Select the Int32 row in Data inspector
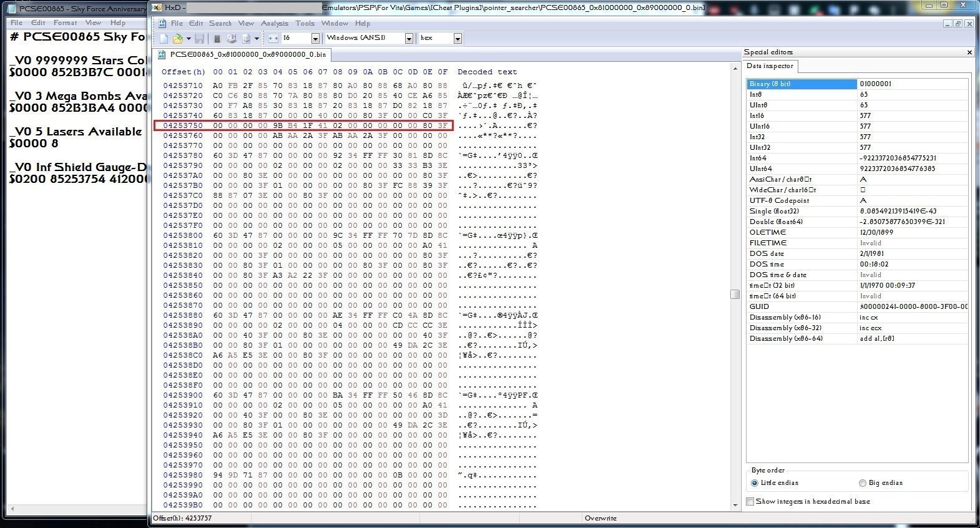The width and height of the screenshot is (980, 528). [857, 137]
